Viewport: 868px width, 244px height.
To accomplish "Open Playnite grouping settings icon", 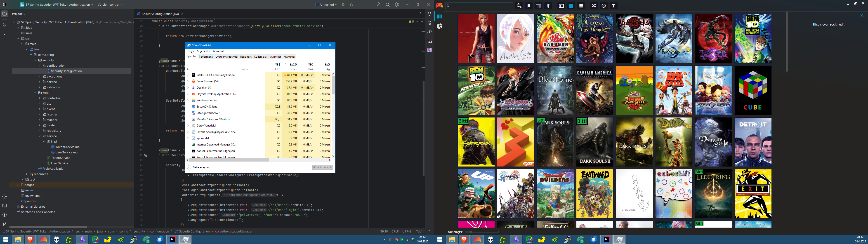I will [539, 6].
